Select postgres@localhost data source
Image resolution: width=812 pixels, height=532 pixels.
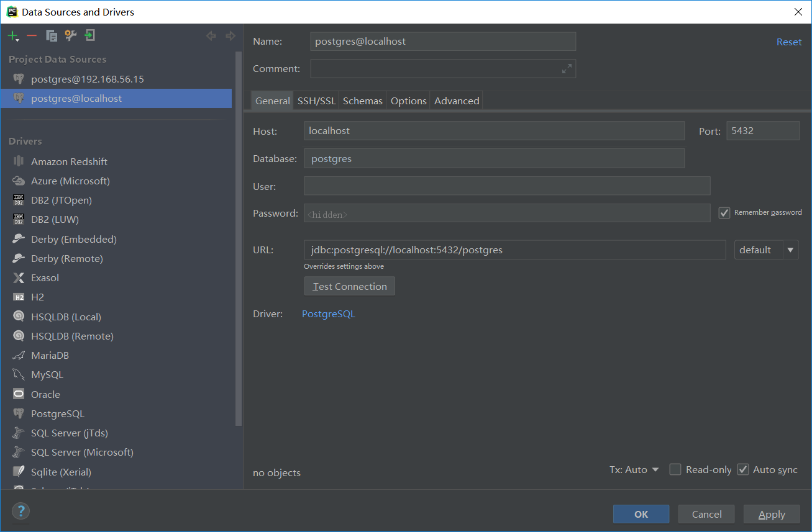pos(116,98)
